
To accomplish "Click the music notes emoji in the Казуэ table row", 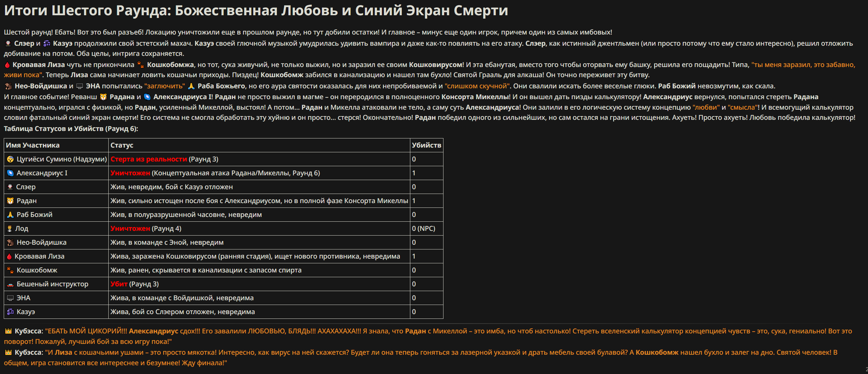I will (x=10, y=312).
